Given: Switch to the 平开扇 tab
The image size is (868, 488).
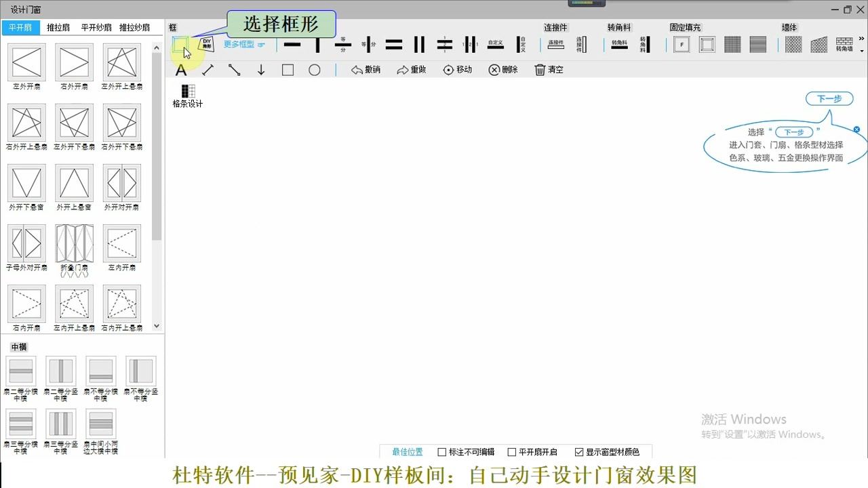Looking at the screenshot, I should [20, 28].
